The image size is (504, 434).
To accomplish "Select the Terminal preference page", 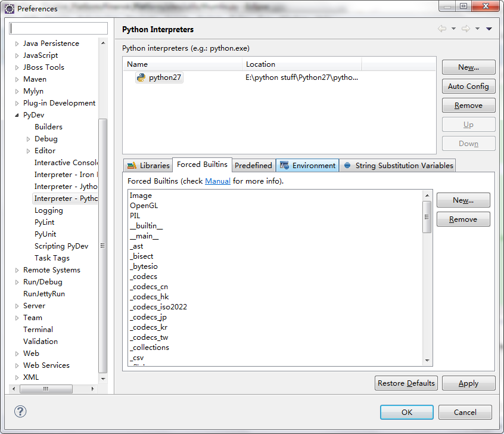I will 38,330.
